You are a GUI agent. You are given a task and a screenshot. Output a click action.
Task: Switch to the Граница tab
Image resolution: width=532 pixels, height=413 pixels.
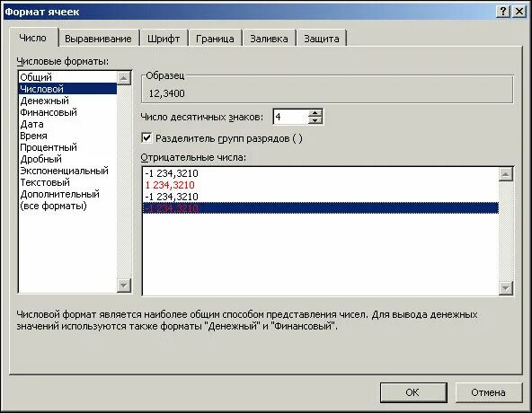pos(215,39)
